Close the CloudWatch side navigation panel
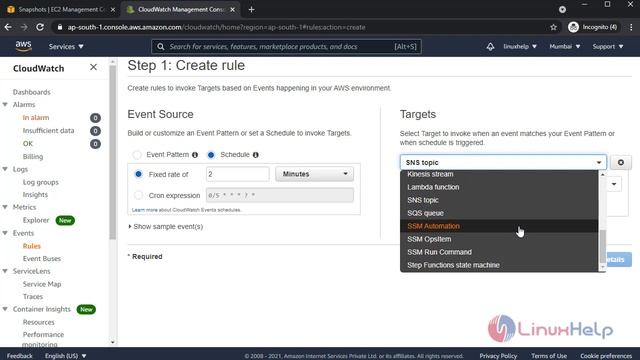640x360 pixels. tap(93, 67)
